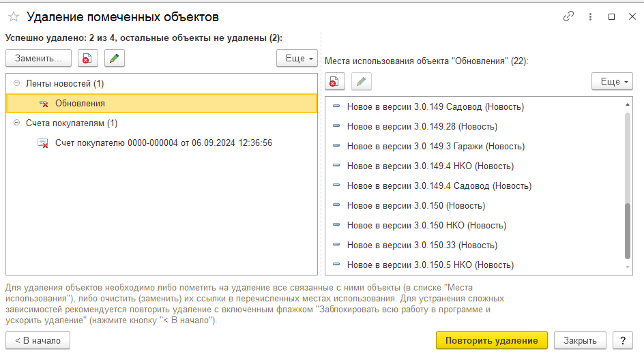This screenshot has height=358, width=644.
Task: Click the document icon beside Счет покупателю 0000-000004
Action: [x=43, y=143]
